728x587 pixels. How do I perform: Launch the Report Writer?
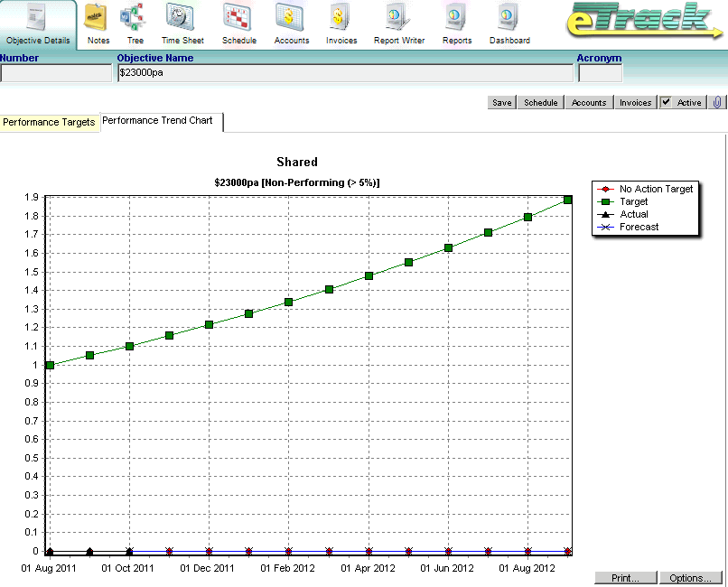(398, 23)
